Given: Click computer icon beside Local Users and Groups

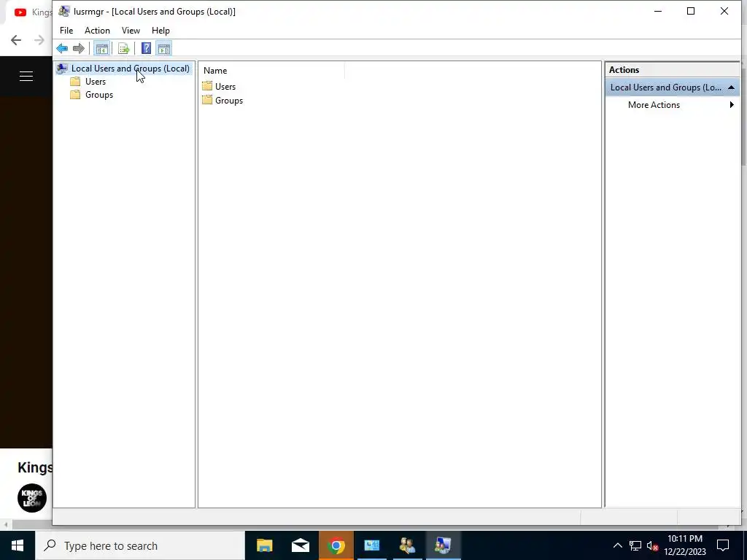Looking at the screenshot, I should pos(61,69).
